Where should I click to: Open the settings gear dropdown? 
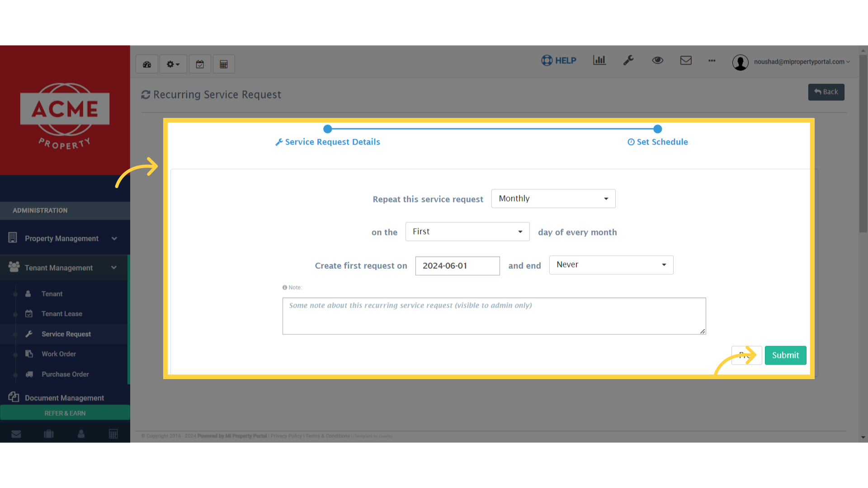click(x=173, y=64)
